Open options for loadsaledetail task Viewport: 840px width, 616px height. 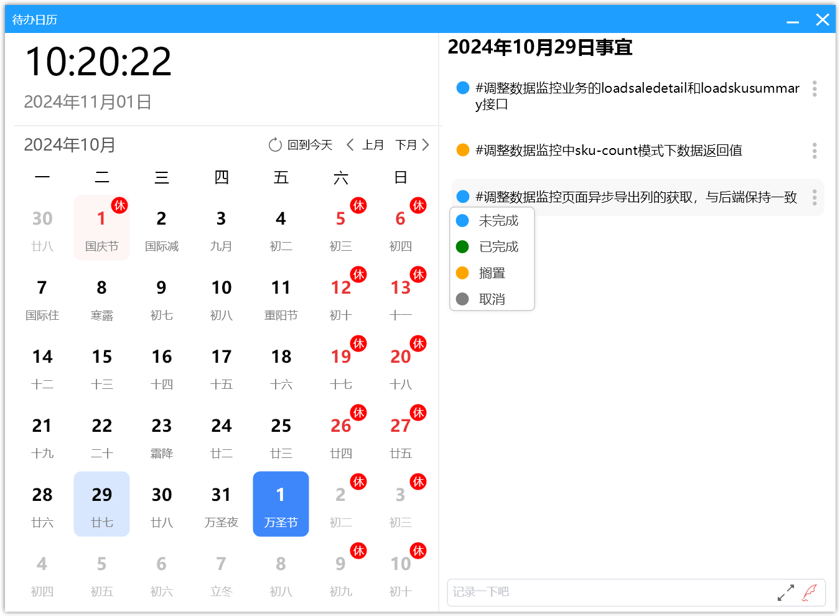coord(814,88)
